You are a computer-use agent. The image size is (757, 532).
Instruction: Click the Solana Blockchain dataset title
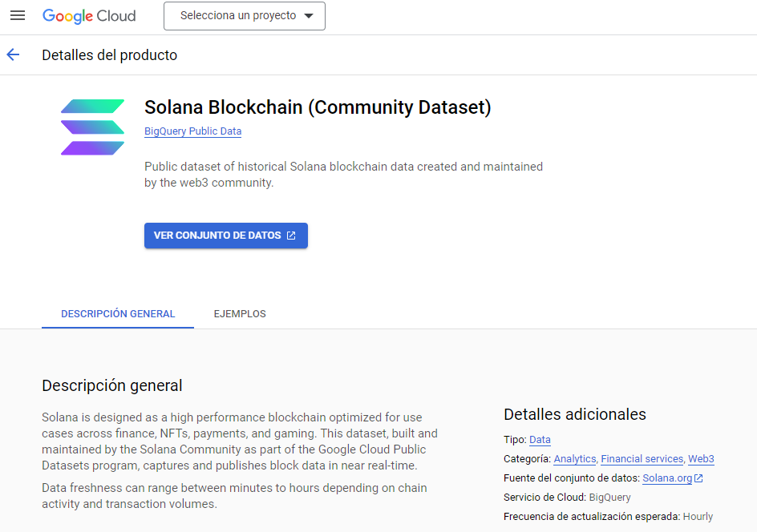point(318,107)
